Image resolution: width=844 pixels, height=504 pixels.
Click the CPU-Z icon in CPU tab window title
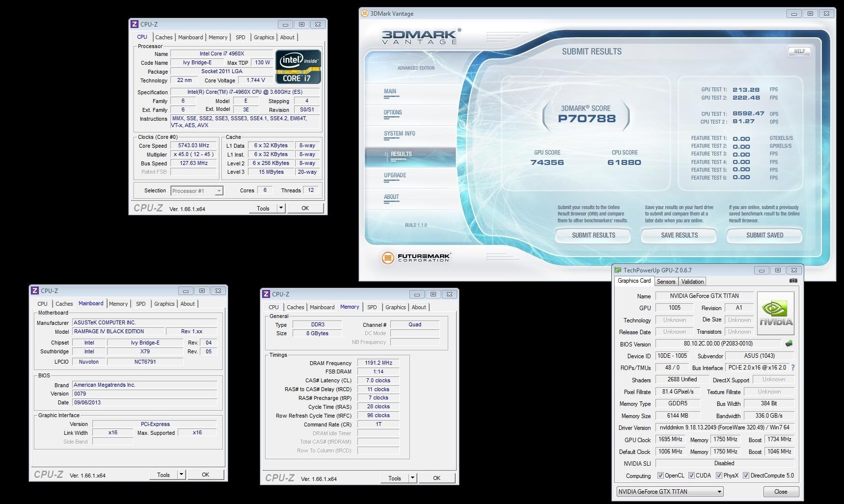click(x=135, y=24)
